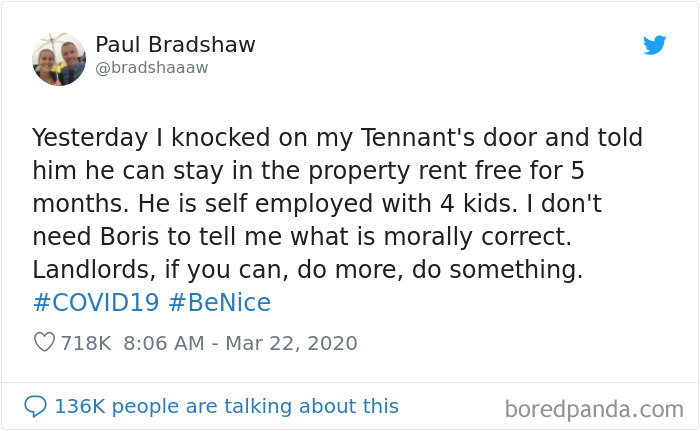Screen dimensions: 700x431
Task: Open the #BeNice hashtag
Action: pyautogui.click(x=220, y=302)
